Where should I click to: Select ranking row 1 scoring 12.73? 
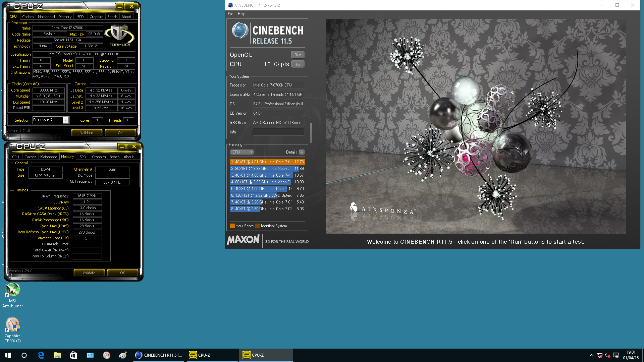point(267,162)
